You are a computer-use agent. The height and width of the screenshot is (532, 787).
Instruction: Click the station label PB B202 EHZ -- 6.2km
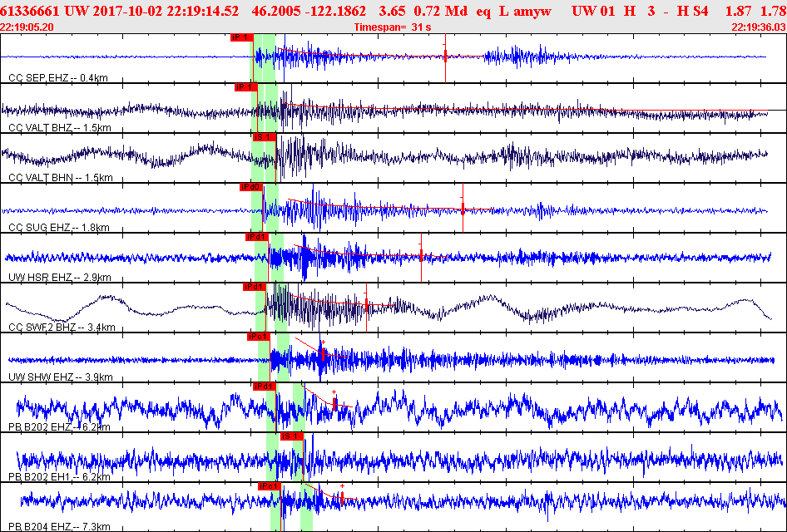(x=60, y=426)
